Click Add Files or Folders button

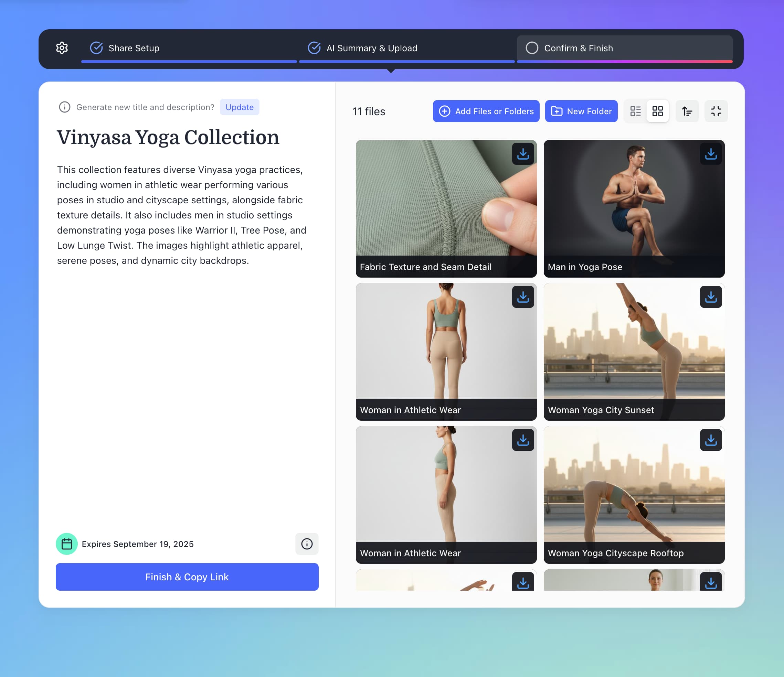(486, 111)
